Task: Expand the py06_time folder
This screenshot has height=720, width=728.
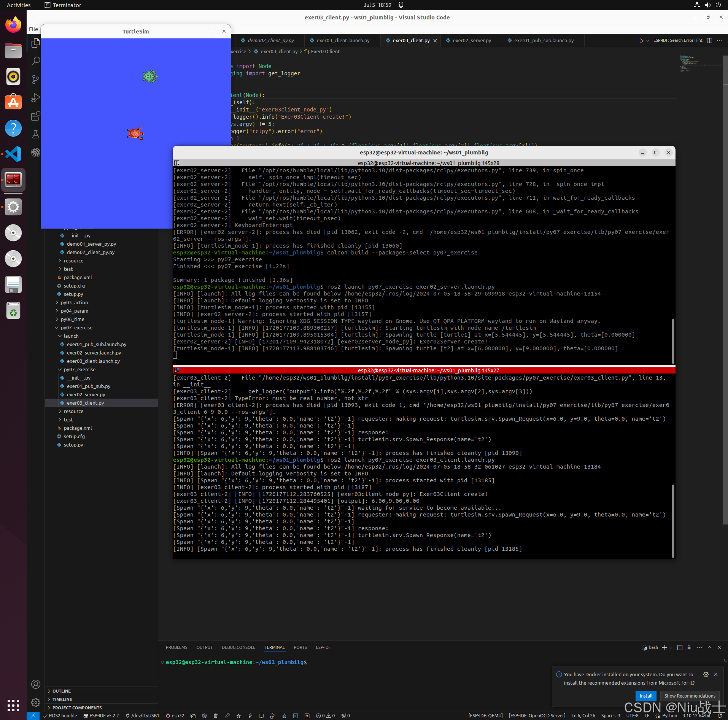Action: click(72, 319)
